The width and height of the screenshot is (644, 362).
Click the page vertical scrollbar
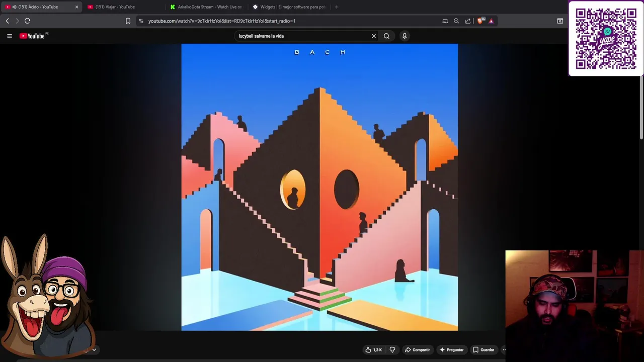click(641, 108)
